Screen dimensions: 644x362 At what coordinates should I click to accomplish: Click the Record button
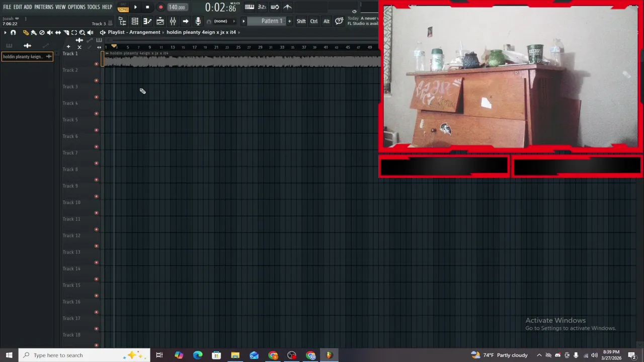160,7
